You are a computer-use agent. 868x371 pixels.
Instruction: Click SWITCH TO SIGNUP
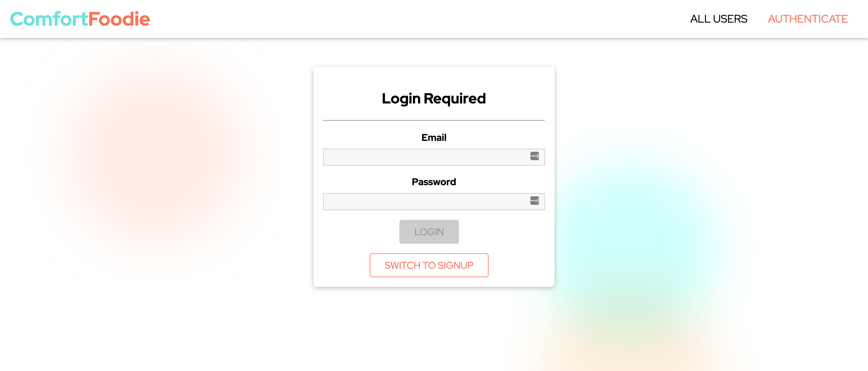pyautogui.click(x=429, y=265)
